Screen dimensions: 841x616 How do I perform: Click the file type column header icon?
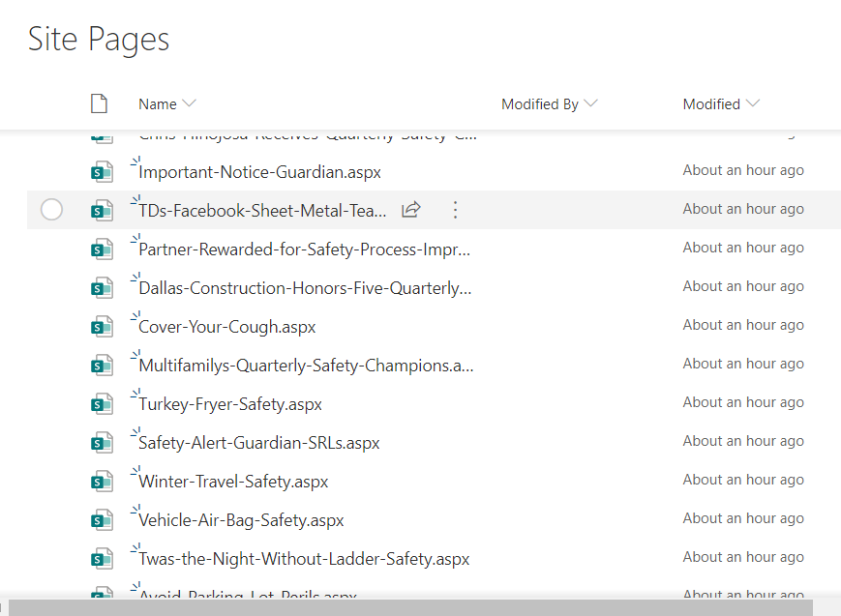(100, 103)
